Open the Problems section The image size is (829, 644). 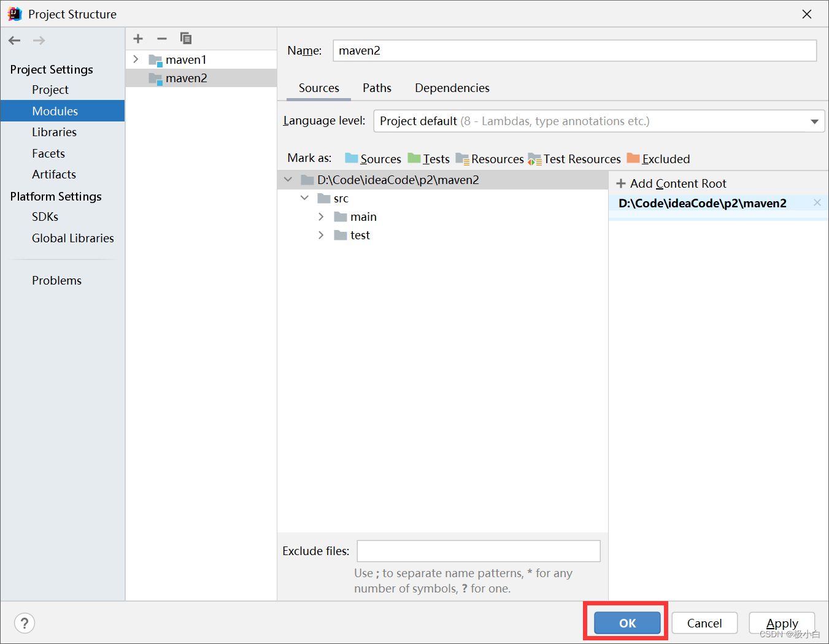point(57,281)
